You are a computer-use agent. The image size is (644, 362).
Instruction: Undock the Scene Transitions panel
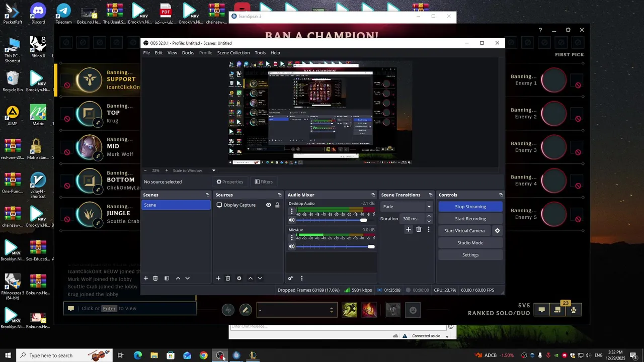click(431, 195)
